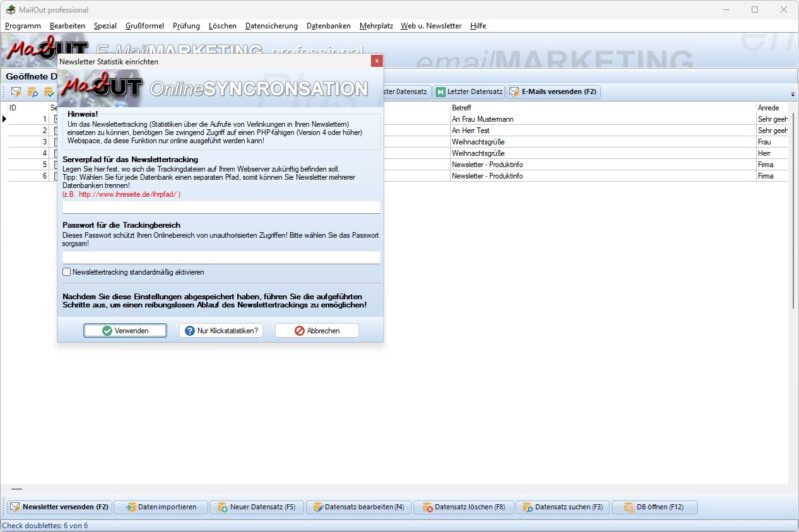The height and width of the screenshot is (532, 799).
Task: Click Datensatz löschen (F8)
Action: (464, 507)
